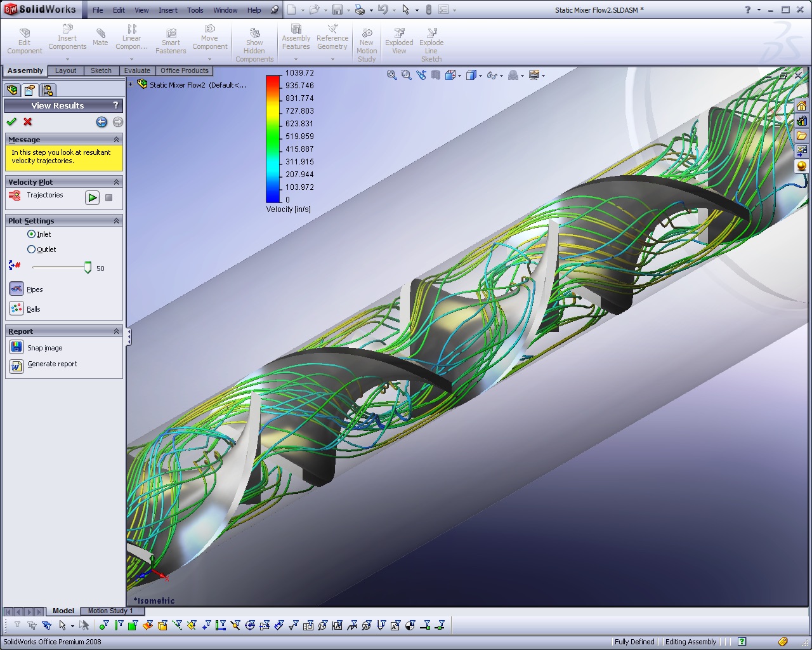The width and height of the screenshot is (812, 650).
Task: Click the ConfigurationManager tab icon
Action: [48, 90]
